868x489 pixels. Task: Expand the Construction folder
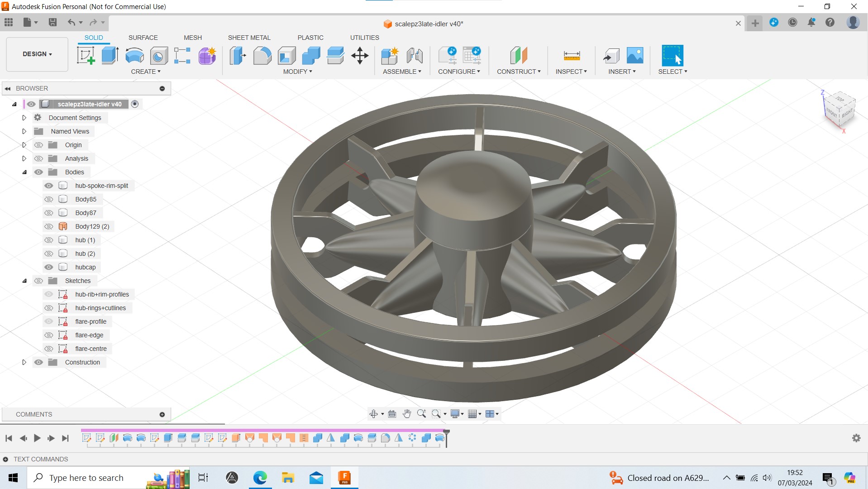click(x=24, y=362)
